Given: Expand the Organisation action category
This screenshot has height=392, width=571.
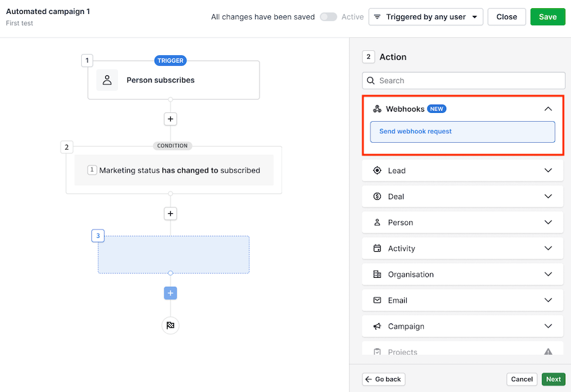Looking at the screenshot, I should tap(463, 275).
